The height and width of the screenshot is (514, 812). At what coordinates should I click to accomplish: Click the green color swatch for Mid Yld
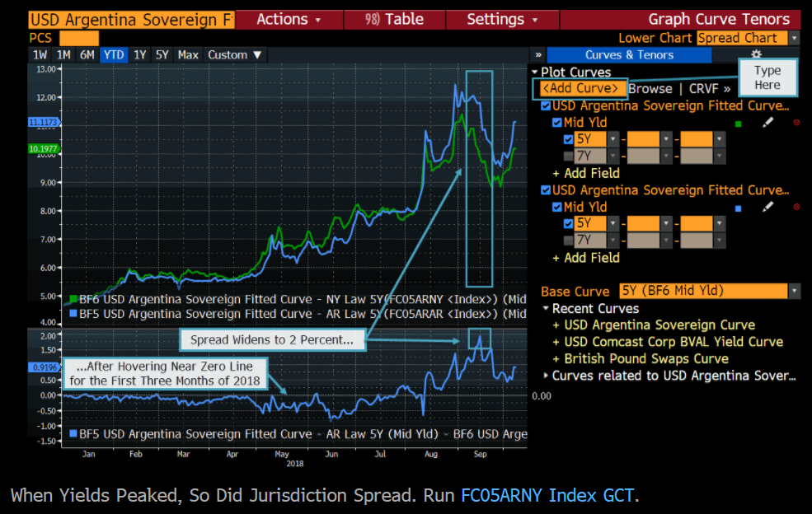pos(738,124)
